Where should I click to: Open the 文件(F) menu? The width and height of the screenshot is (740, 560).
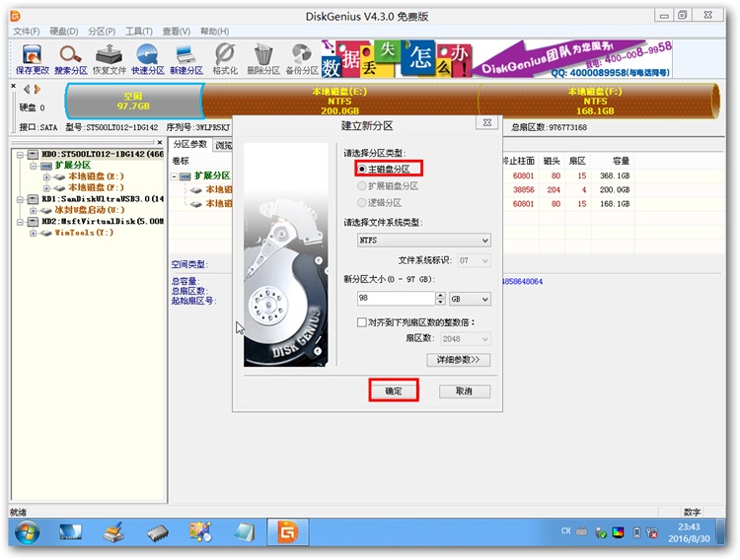(x=26, y=32)
